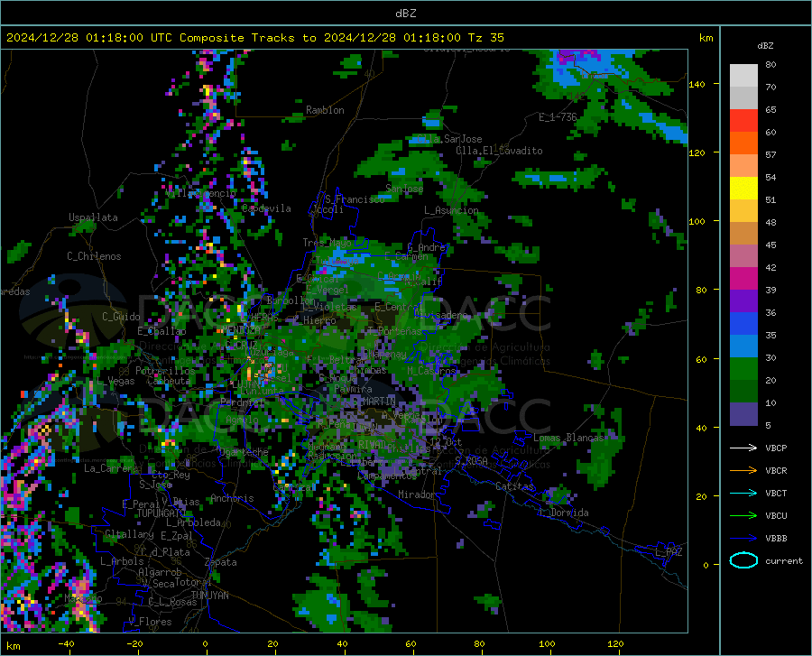
Task: Click the Cacheuta place label
Action: [170, 381]
